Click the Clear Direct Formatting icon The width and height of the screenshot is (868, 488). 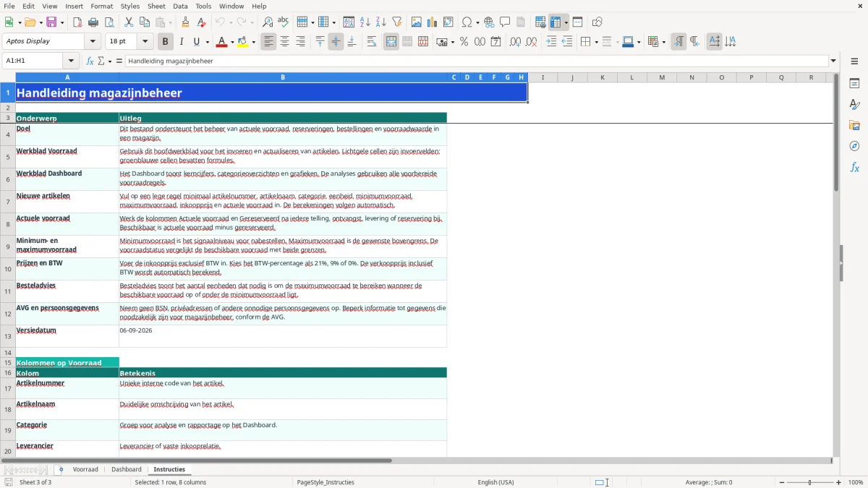click(201, 22)
